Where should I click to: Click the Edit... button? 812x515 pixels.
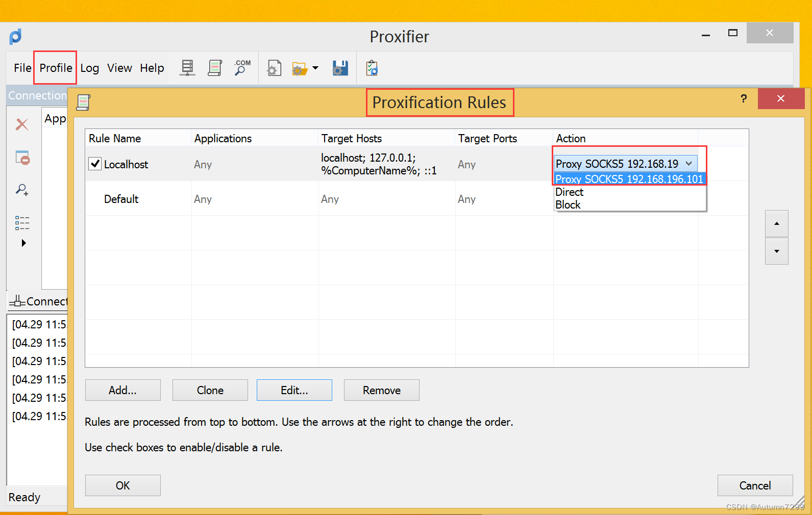pos(294,390)
